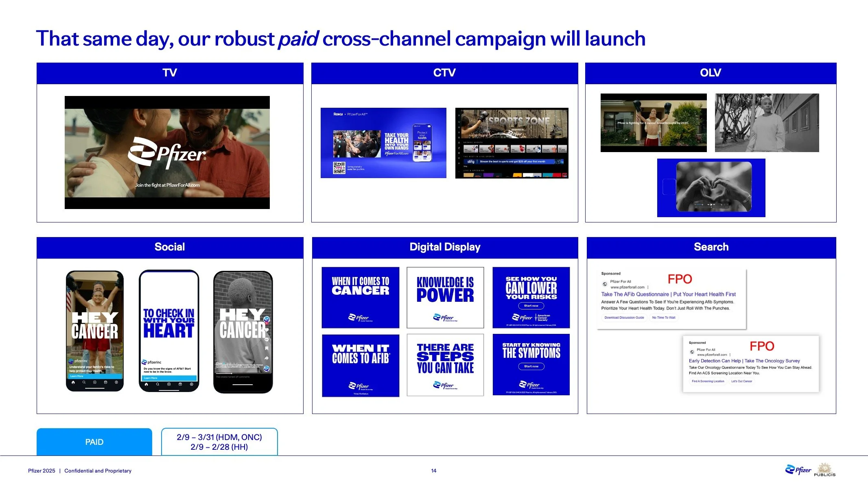Select the Digital Display panel header

click(445, 247)
